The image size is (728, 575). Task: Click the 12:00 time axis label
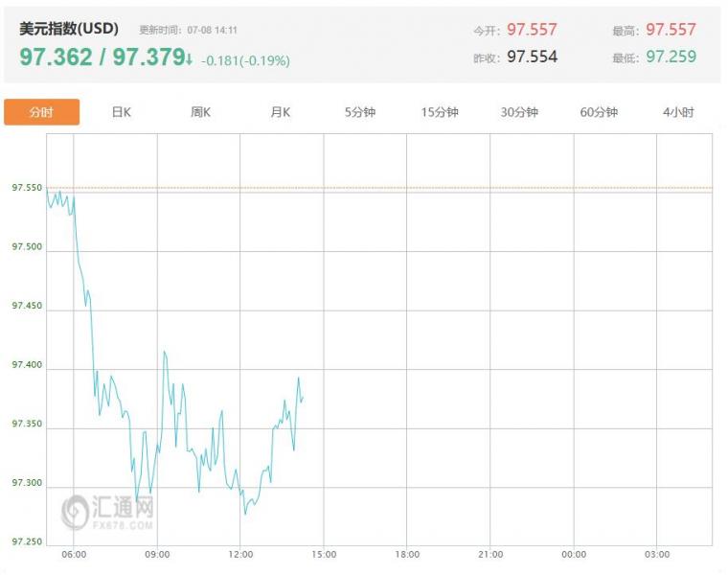tap(240, 554)
